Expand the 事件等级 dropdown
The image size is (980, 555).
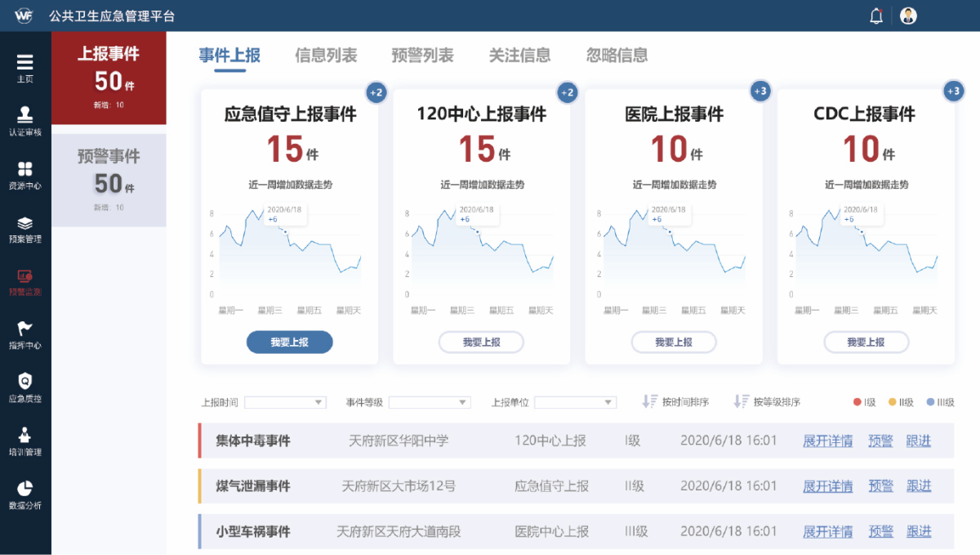point(429,402)
